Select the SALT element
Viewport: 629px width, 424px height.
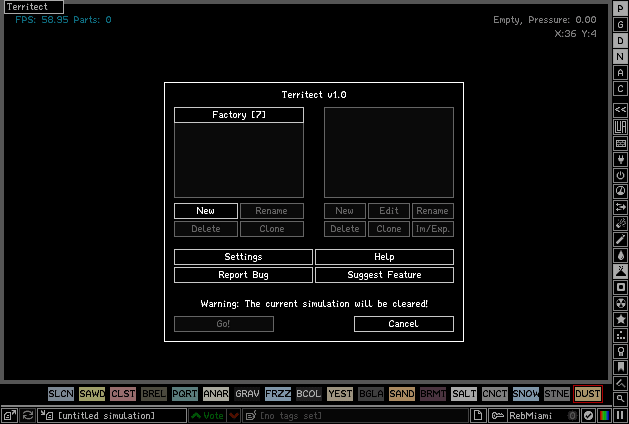[x=464, y=394]
